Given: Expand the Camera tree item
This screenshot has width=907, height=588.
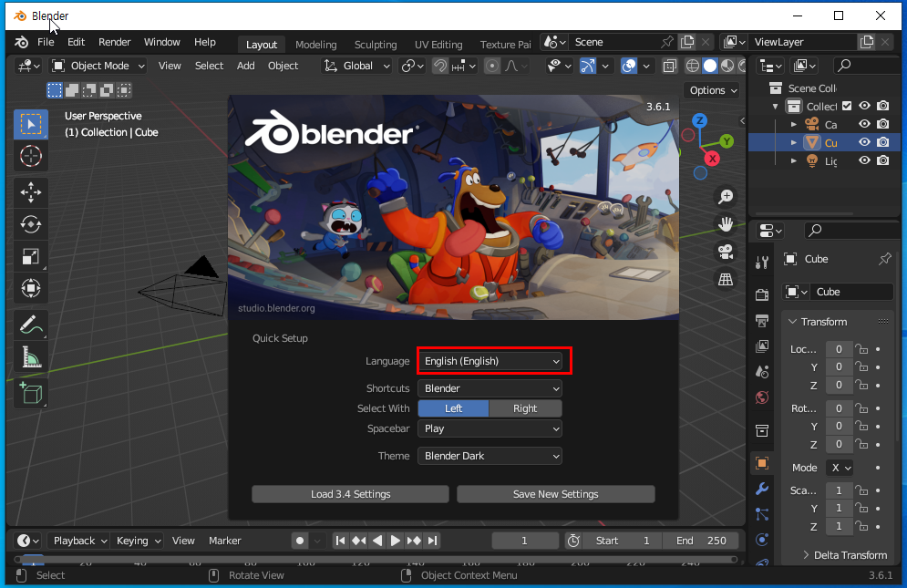Looking at the screenshot, I should [x=794, y=124].
